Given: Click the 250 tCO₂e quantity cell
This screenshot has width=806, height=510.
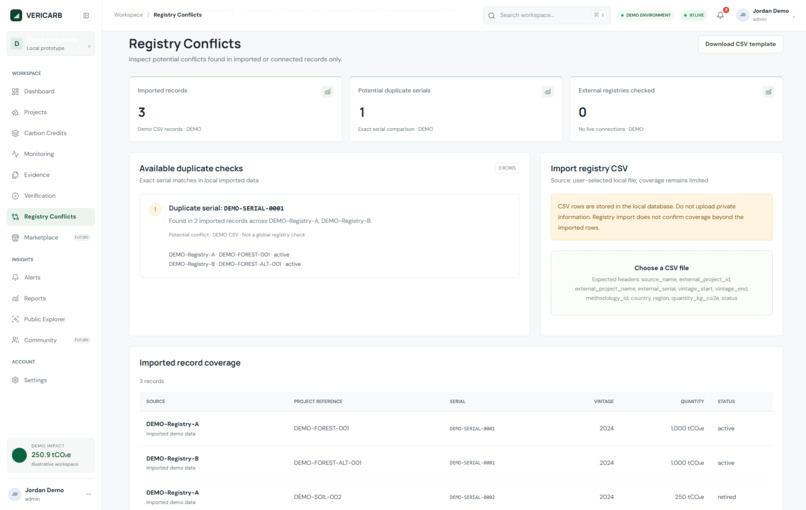Looking at the screenshot, I should pos(689,497).
